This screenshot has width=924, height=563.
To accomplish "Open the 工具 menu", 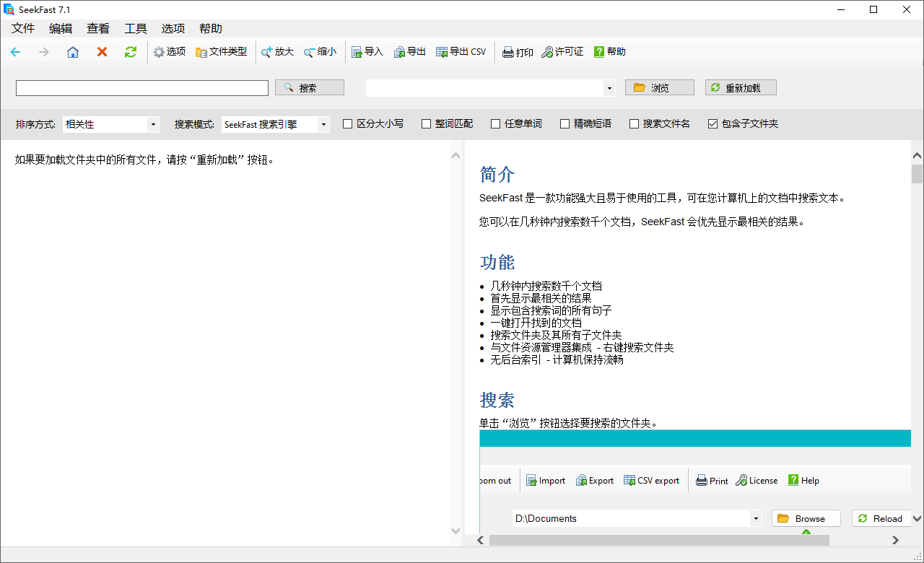I will pyautogui.click(x=136, y=29).
